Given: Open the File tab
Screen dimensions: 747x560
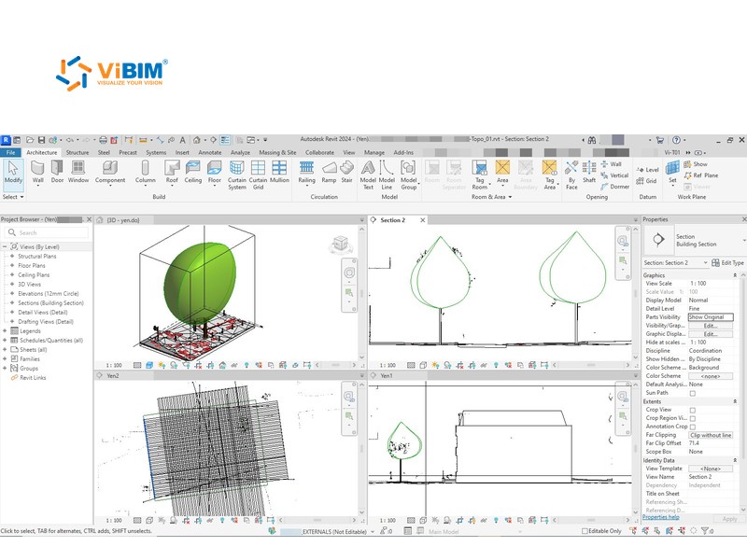Looking at the screenshot, I should coord(10,152).
